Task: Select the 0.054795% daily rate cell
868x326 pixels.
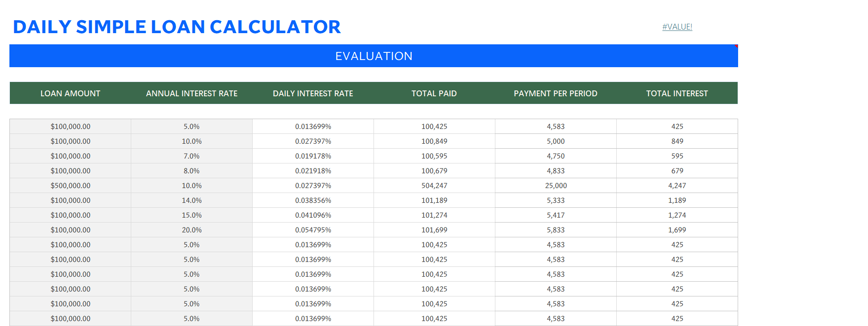Action: (313, 230)
